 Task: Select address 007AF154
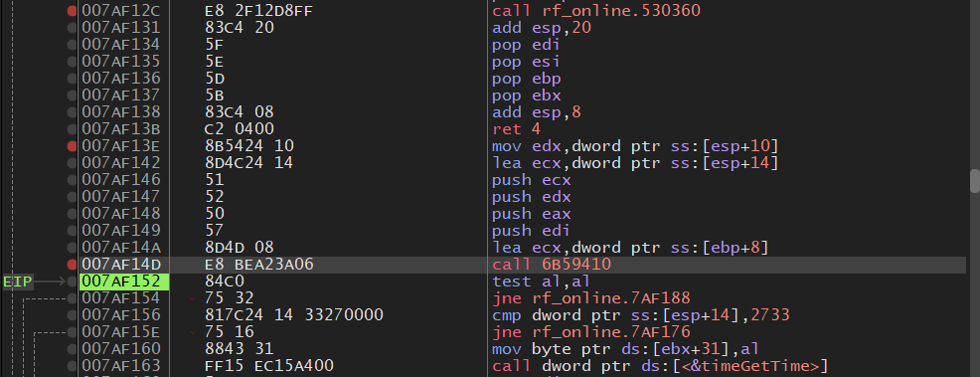click(121, 298)
